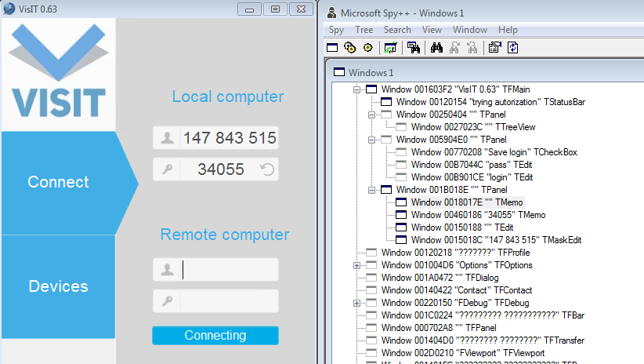Switch to the Devices tab
The width and height of the screenshot is (644, 364).
[58, 286]
